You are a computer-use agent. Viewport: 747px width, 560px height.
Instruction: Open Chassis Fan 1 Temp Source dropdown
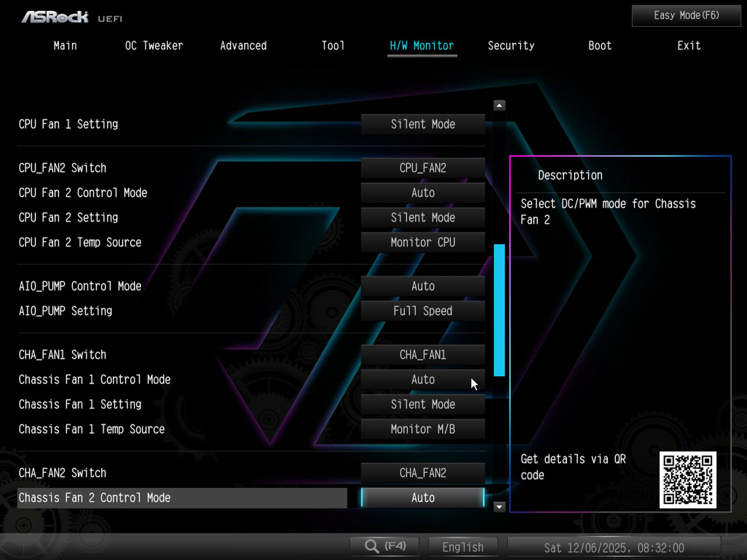[x=423, y=429]
